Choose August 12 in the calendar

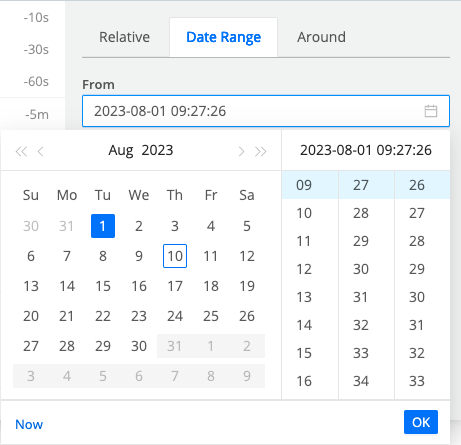[x=247, y=256]
